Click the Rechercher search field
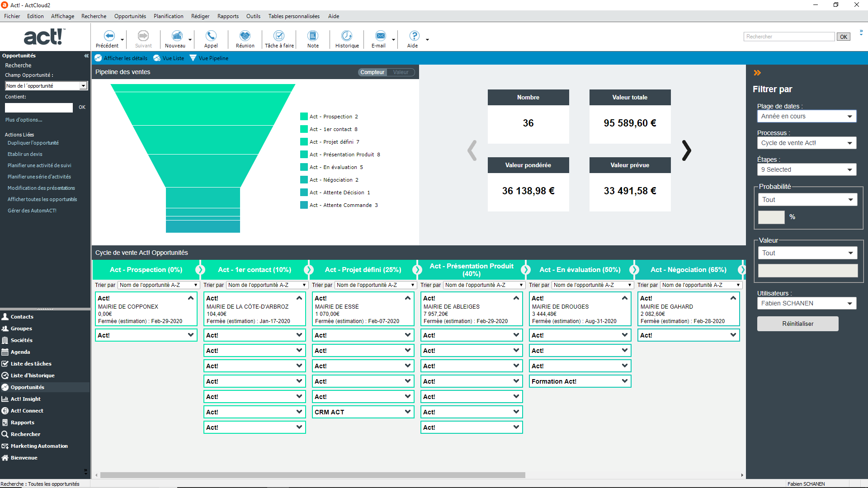 [789, 37]
